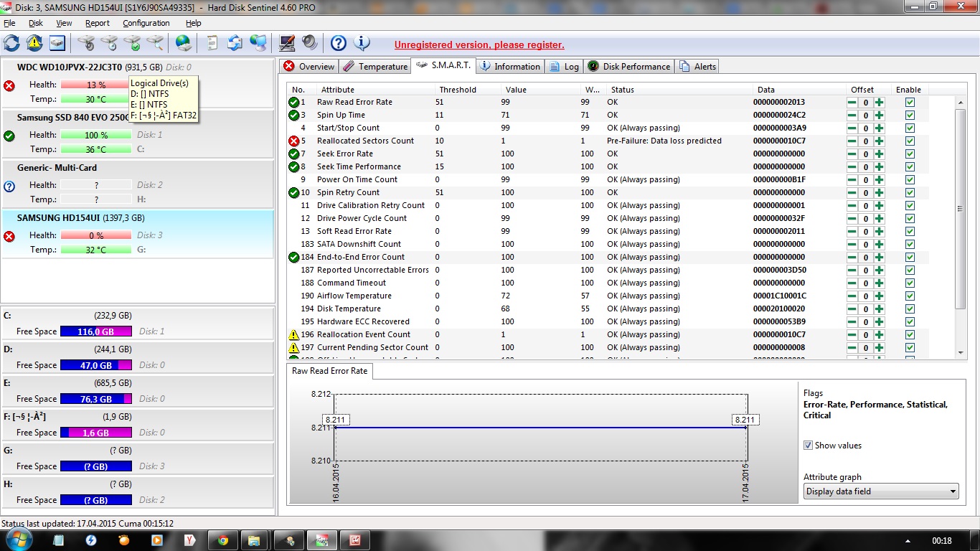Click question mark icon for Generic- Multi-Card

point(9,186)
